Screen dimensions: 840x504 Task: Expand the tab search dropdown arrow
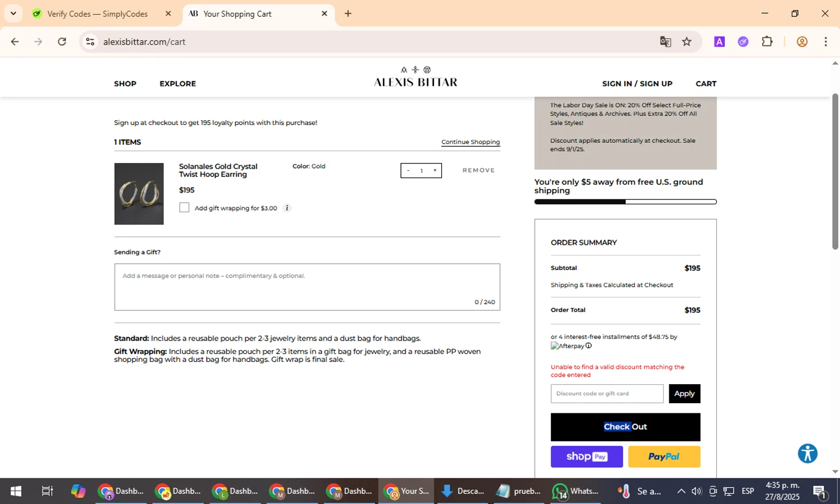[13, 13]
